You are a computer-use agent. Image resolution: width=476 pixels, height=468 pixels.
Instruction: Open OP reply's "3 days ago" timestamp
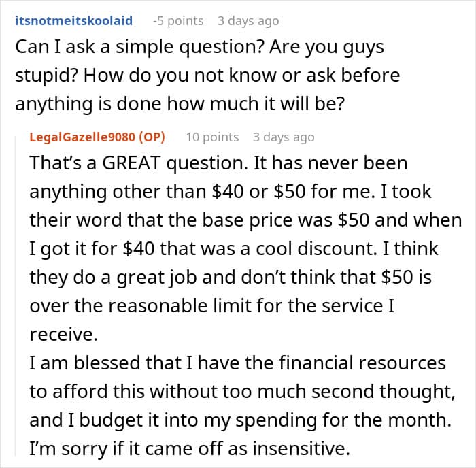(x=284, y=137)
